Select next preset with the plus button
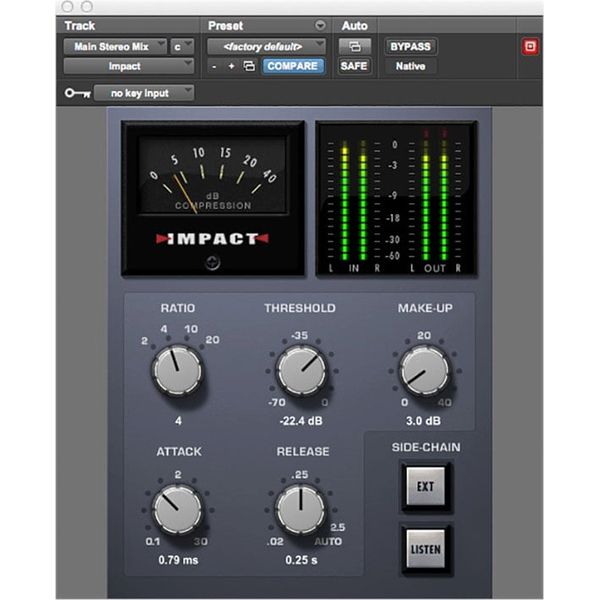 (x=232, y=67)
